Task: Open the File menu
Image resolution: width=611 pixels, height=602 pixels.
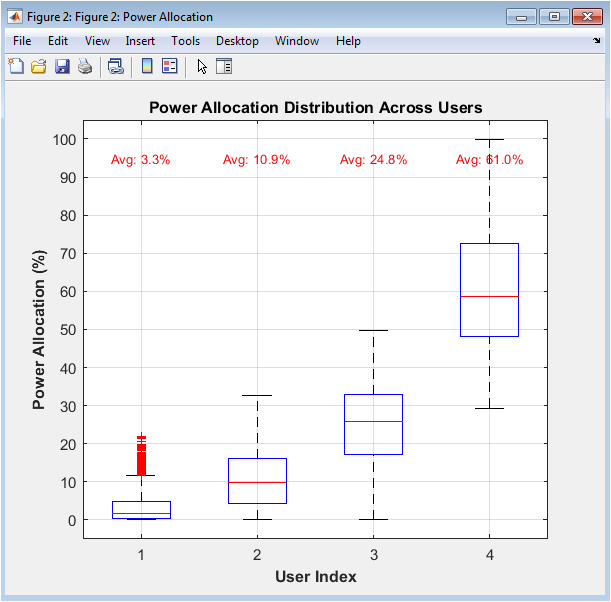Action: click(22, 41)
